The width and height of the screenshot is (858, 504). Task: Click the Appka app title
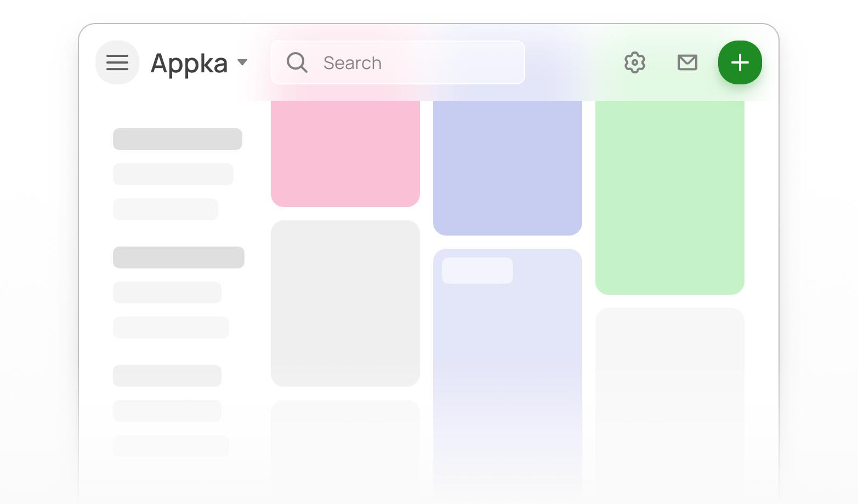pos(189,64)
